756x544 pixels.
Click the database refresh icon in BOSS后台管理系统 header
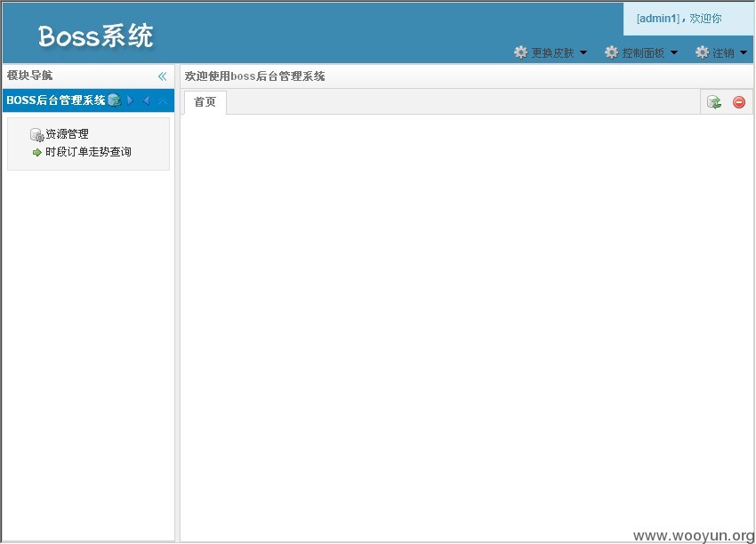click(x=114, y=100)
